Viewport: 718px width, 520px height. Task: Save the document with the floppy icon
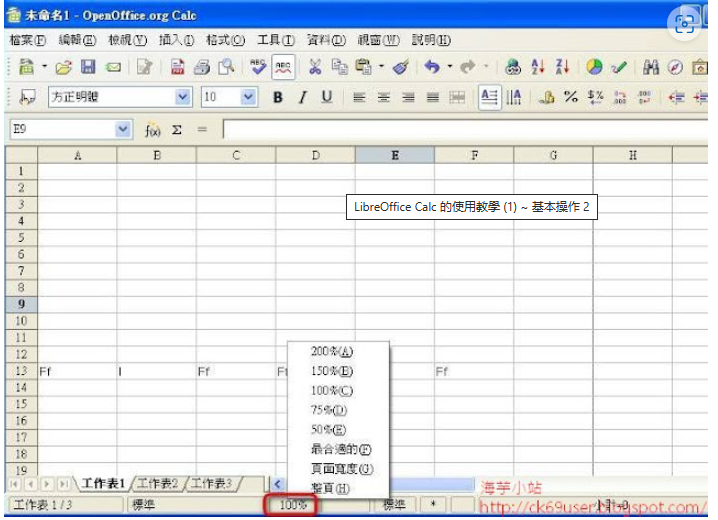tap(88, 67)
